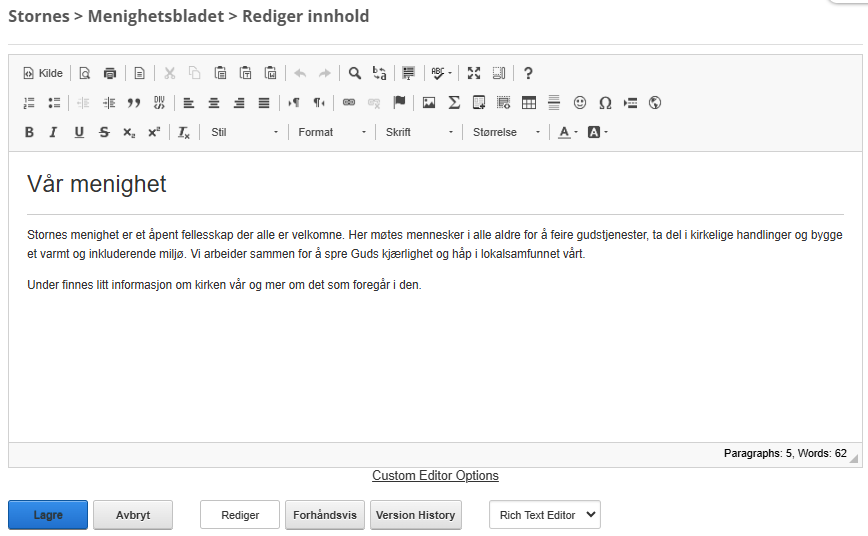The height and width of the screenshot is (536, 868).
Task: Insert a bulleted list
Action: click(x=54, y=103)
